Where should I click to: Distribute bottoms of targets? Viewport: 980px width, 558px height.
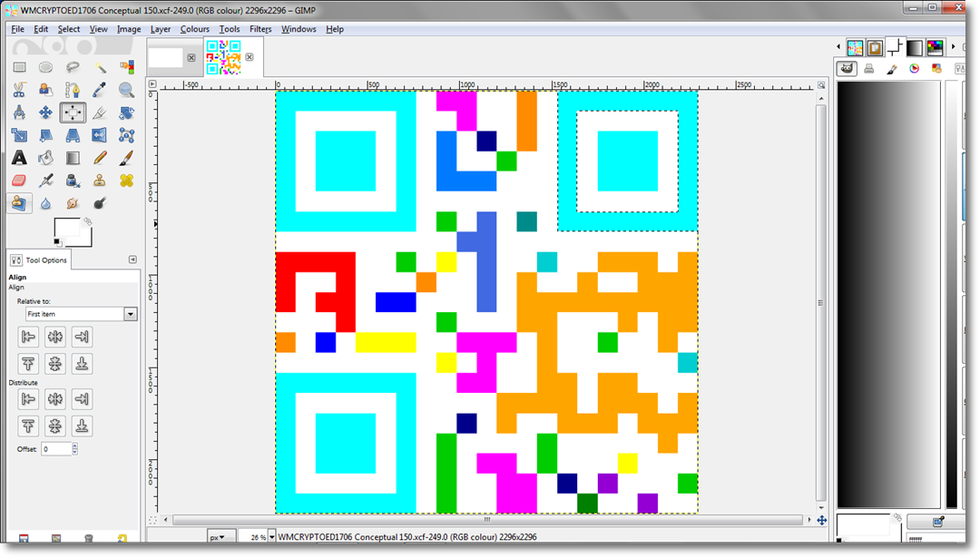(82, 426)
